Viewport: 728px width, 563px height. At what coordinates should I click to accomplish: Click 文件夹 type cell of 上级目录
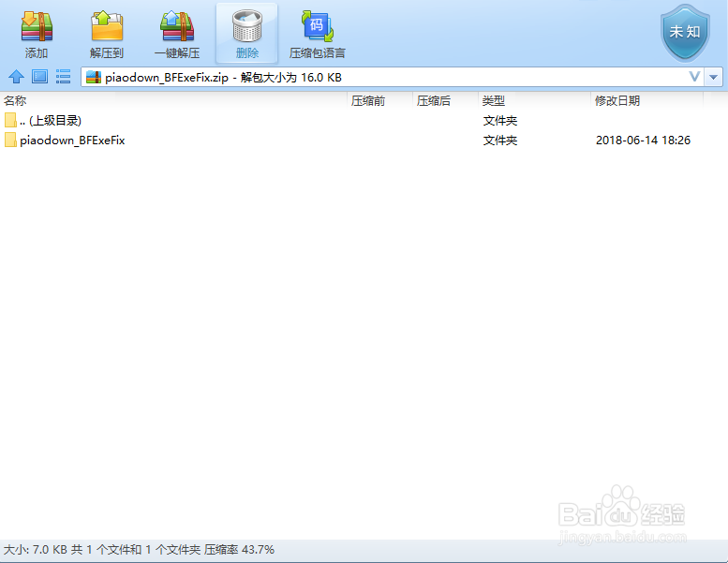tap(500, 121)
